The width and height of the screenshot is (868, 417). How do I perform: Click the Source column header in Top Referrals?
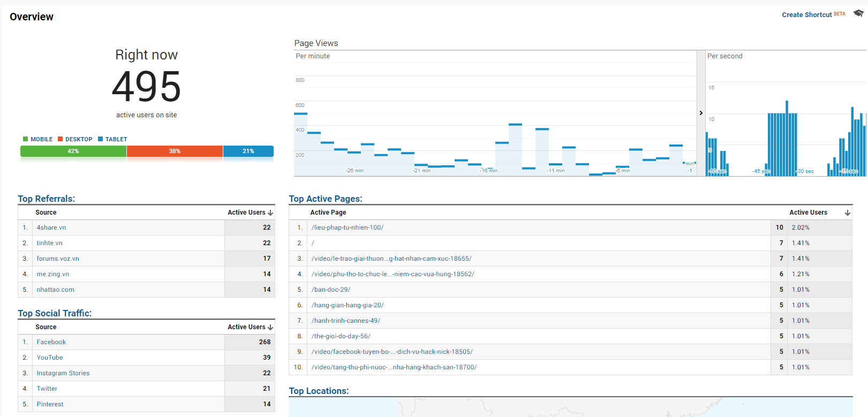point(46,213)
